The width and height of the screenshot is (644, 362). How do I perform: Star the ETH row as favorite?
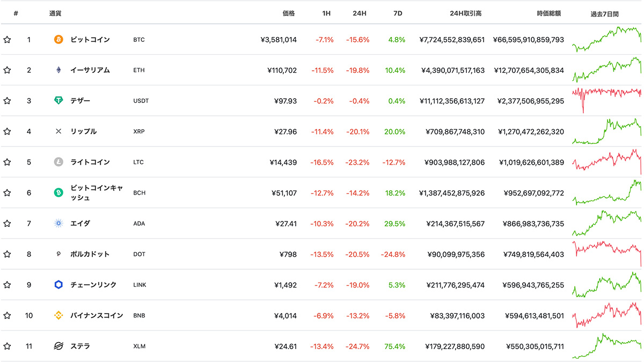7,70
